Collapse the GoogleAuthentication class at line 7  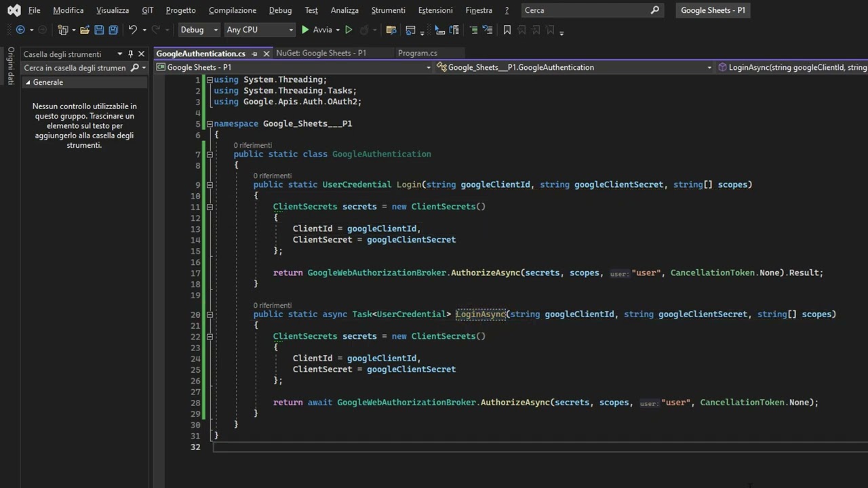pos(210,155)
